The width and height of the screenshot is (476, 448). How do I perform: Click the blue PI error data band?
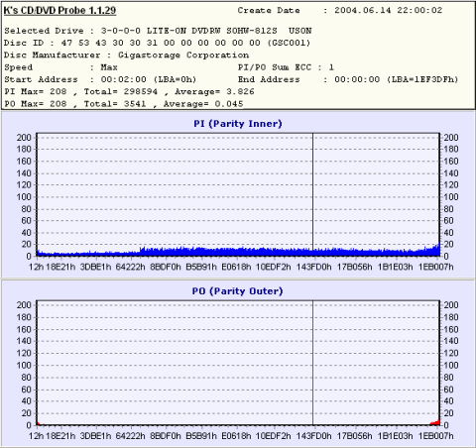238,253
